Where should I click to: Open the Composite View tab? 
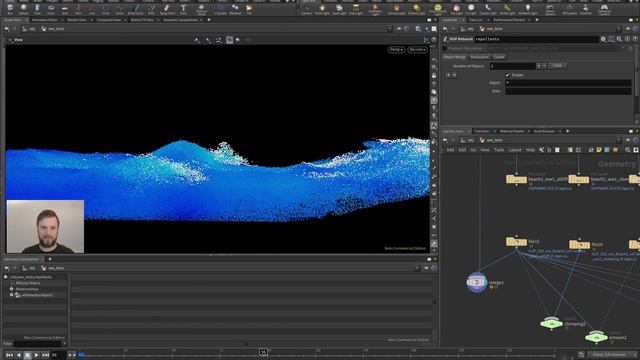point(109,20)
